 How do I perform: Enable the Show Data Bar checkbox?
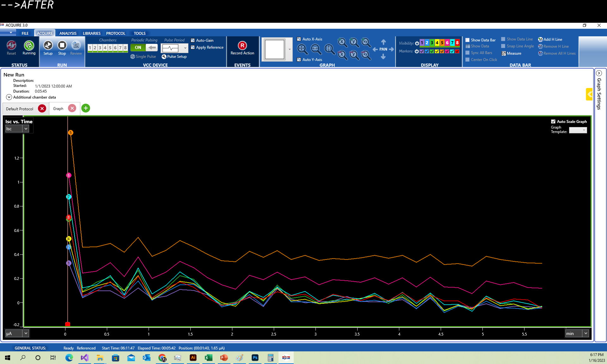coord(467,40)
